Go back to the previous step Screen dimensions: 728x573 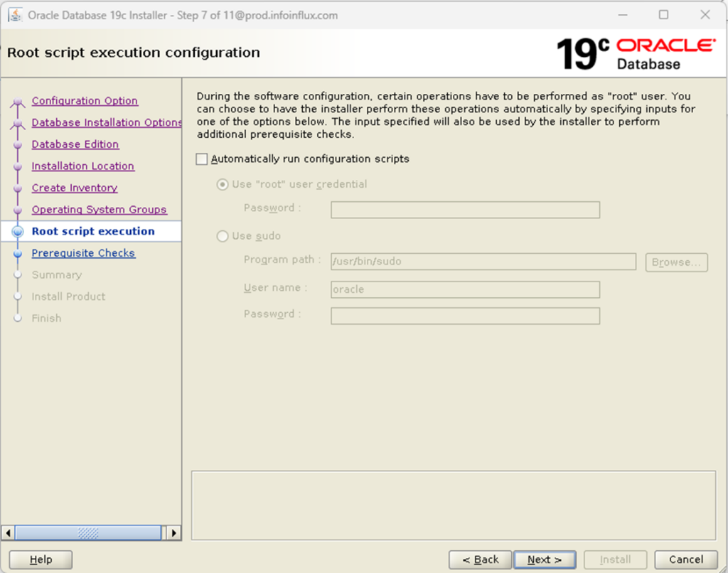coord(480,559)
